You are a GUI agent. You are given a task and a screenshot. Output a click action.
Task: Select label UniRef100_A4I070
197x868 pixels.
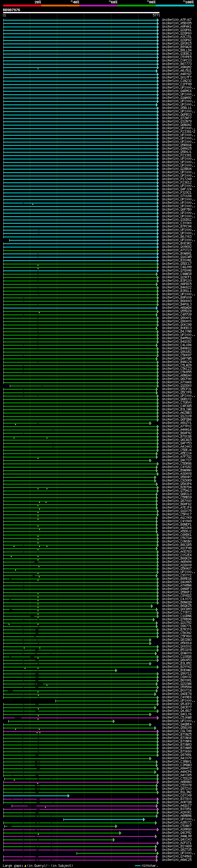click(x=176, y=758)
